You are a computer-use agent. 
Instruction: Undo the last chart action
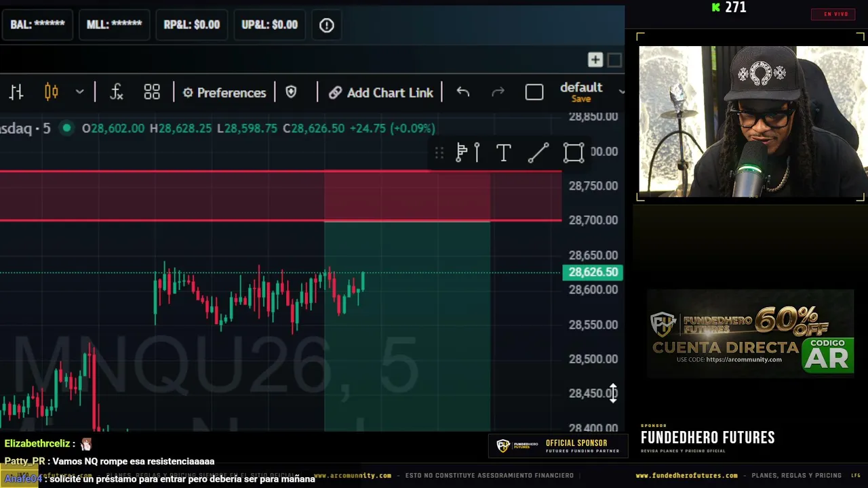[x=463, y=92]
